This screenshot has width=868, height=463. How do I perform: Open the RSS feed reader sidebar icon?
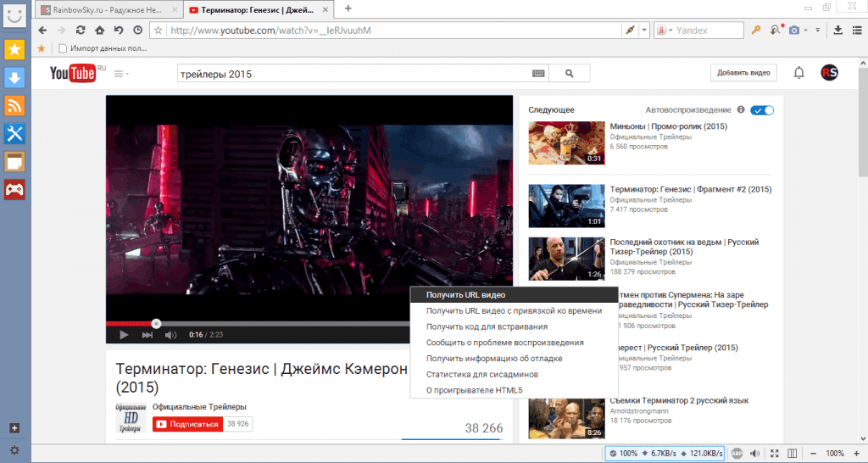[14, 105]
